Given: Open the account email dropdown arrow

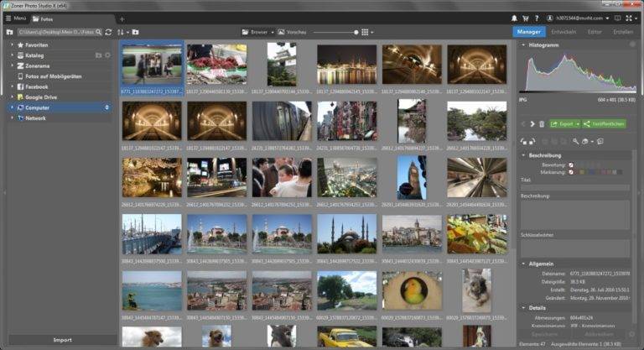Looking at the screenshot, I should tap(607, 18).
